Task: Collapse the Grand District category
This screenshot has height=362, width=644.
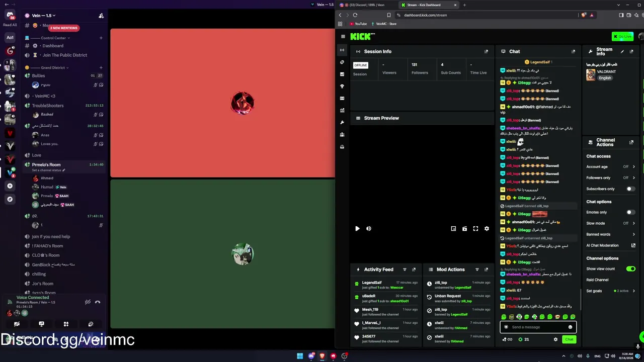Action: point(55,67)
